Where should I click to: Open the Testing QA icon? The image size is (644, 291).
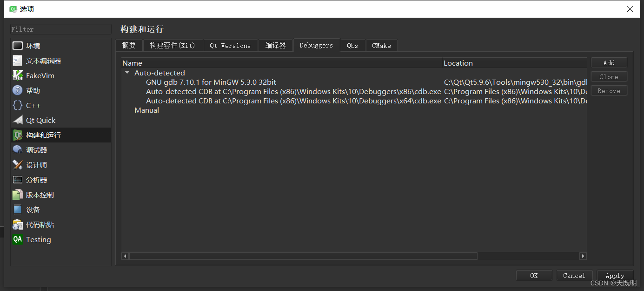point(18,239)
